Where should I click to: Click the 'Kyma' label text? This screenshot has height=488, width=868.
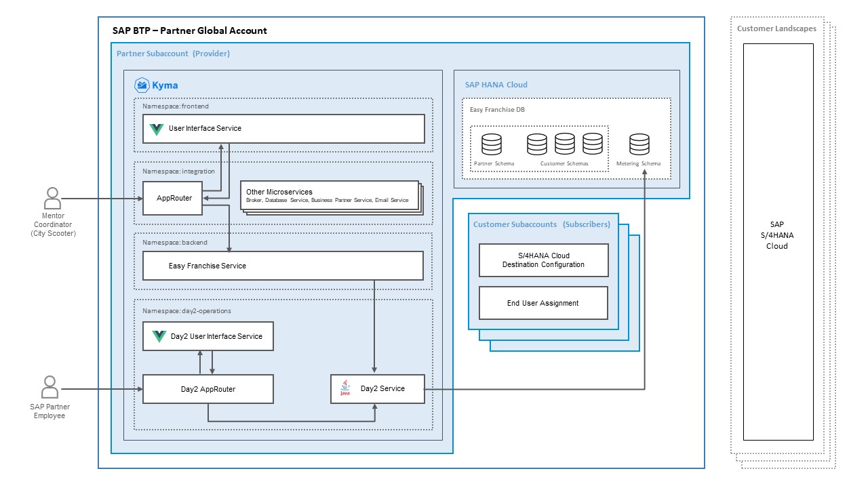point(165,85)
